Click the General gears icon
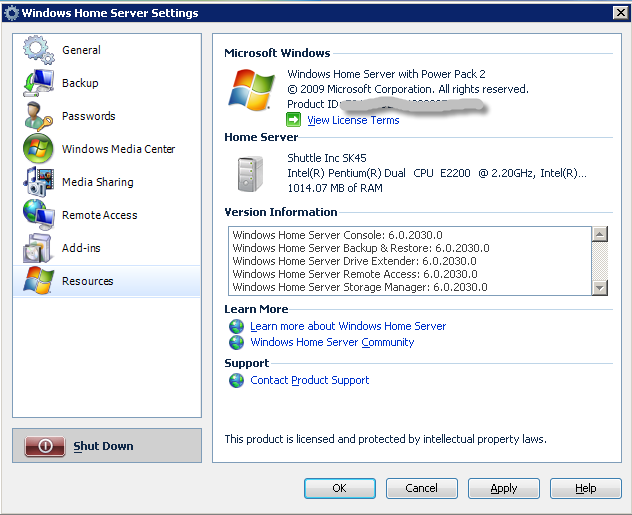 pyautogui.click(x=38, y=50)
